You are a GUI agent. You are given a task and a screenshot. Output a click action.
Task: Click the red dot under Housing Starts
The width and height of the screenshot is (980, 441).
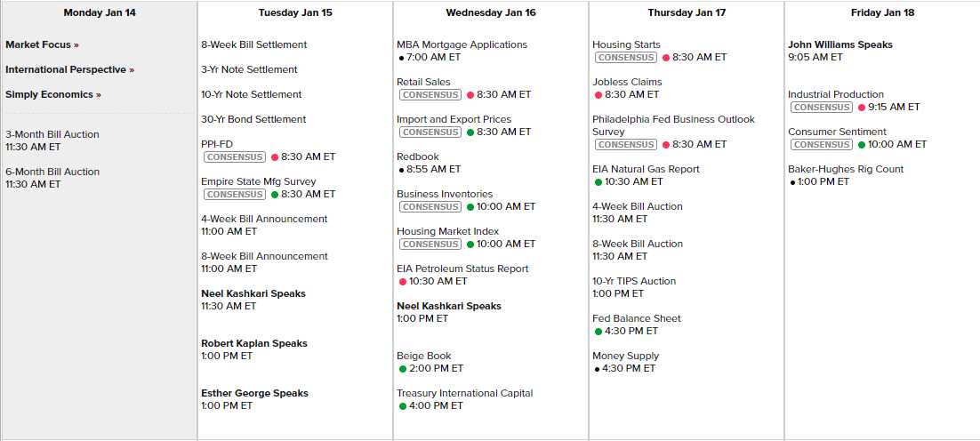(665, 57)
